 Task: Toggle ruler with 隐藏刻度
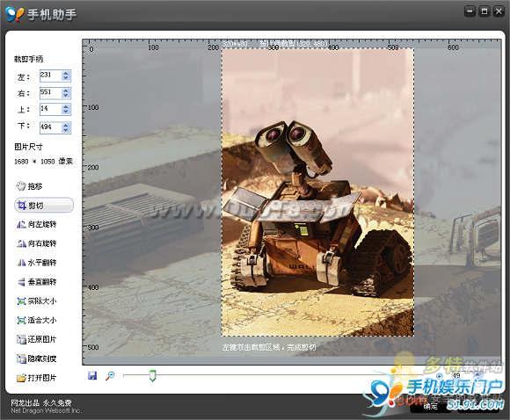[x=36, y=358]
